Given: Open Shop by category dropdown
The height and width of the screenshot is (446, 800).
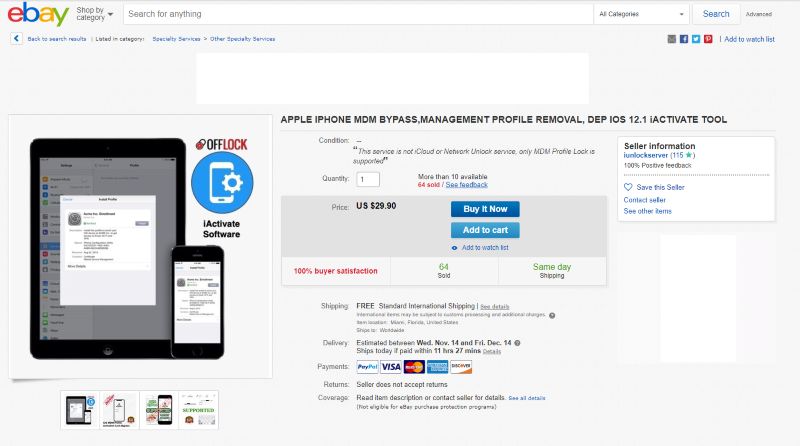Looking at the screenshot, I should [x=94, y=14].
